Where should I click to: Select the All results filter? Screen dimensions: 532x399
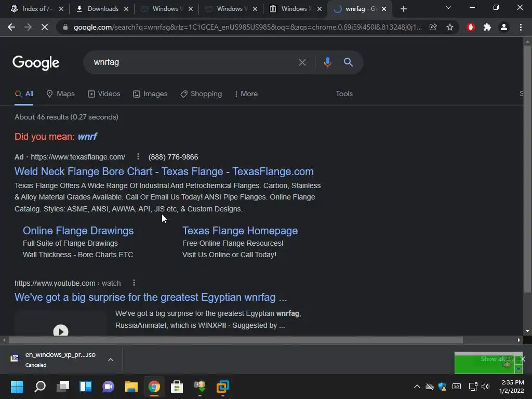pyautogui.click(x=24, y=94)
